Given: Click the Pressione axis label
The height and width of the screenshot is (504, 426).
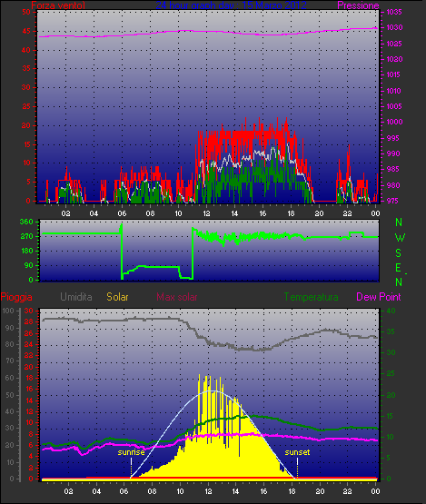Looking at the screenshot, I should (x=358, y=5).
